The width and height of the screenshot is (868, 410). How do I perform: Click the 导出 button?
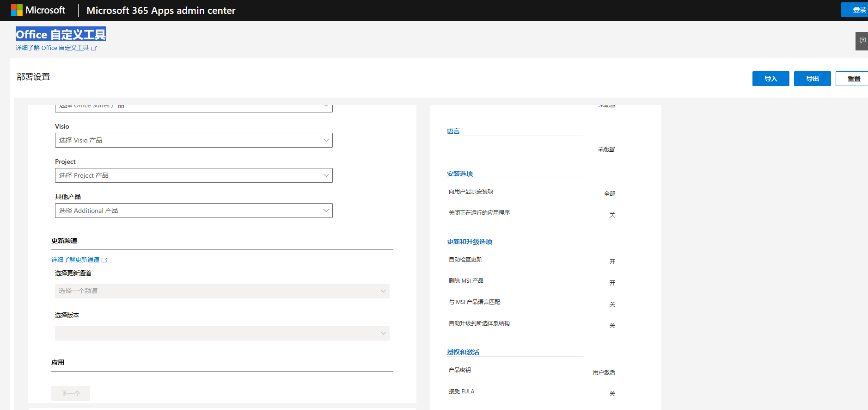[x=812, y=79]
